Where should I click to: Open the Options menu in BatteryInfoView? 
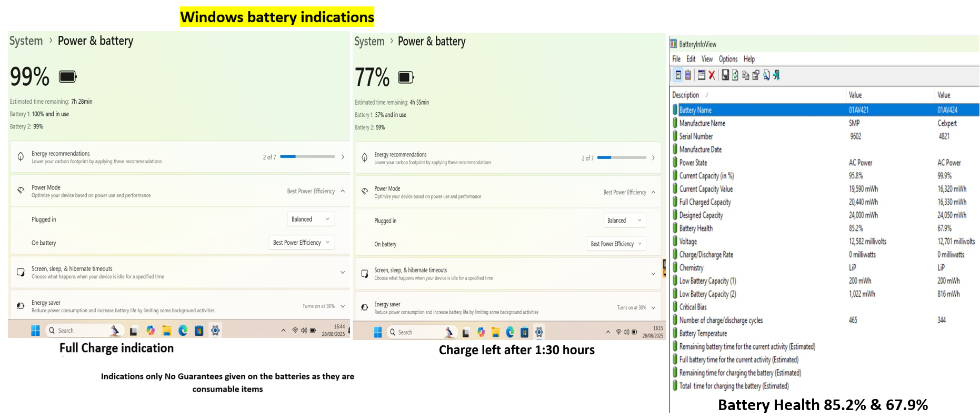(x=728, y=59)
